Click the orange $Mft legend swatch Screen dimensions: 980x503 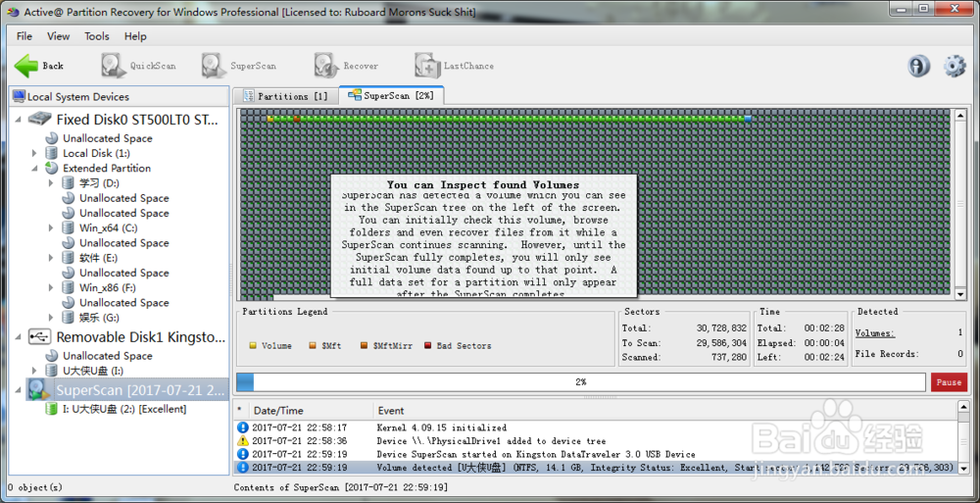pos(312,345)
